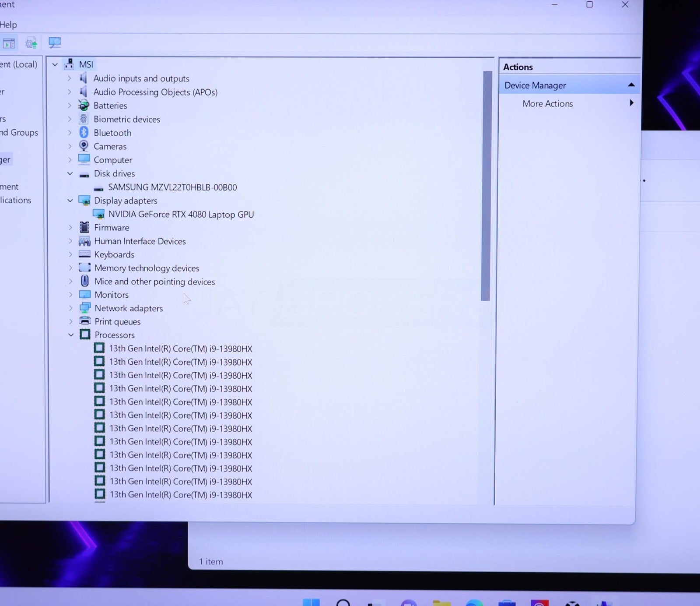Collapse the Device Manager actions section
700x606 pixels.
coord(631,85)
